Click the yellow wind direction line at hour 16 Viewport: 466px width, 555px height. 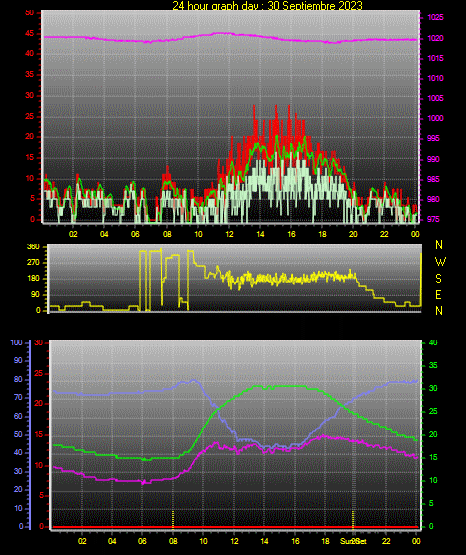point(291,279)
